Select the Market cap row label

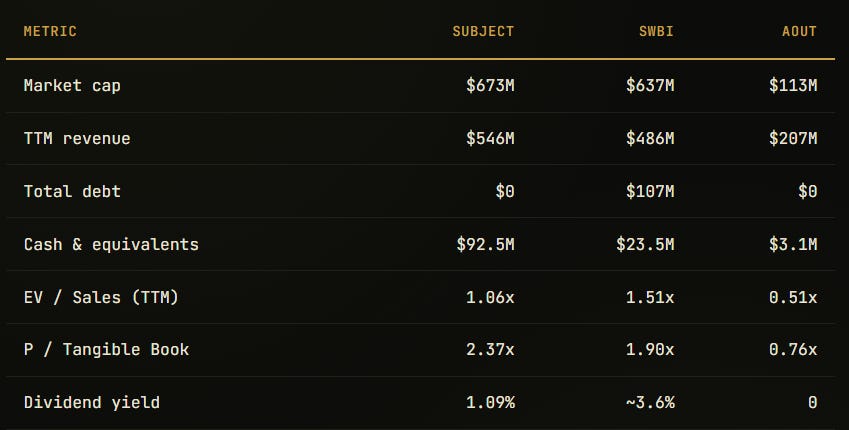pyautogui.click(x=72, y=86)
